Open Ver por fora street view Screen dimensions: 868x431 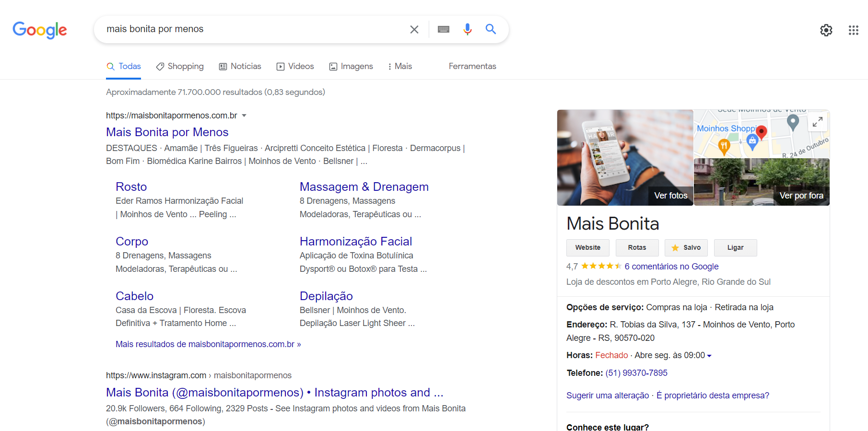(x=762, y=182)
